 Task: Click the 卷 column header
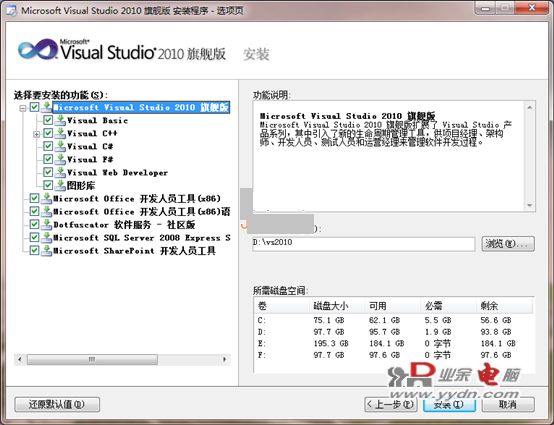[282, 306]
